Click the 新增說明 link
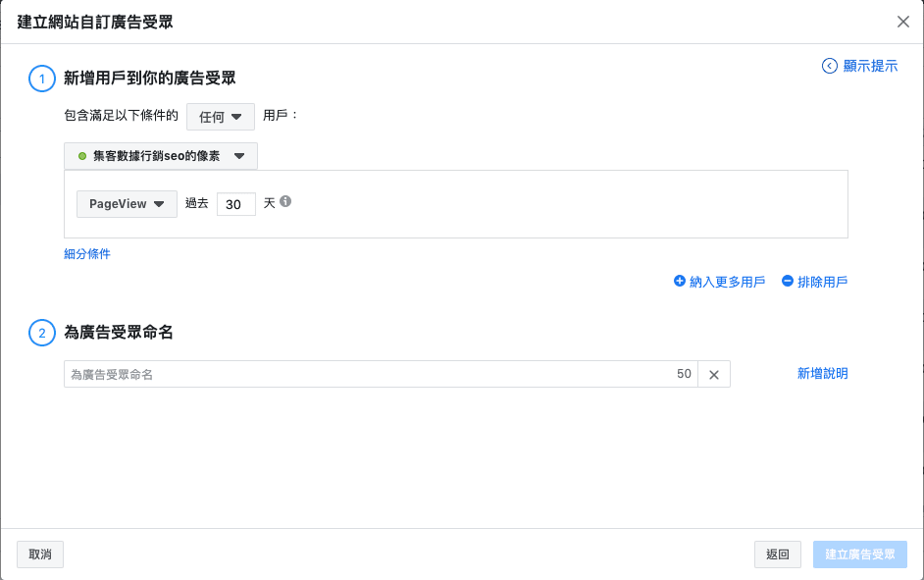 tap(822, 374)
